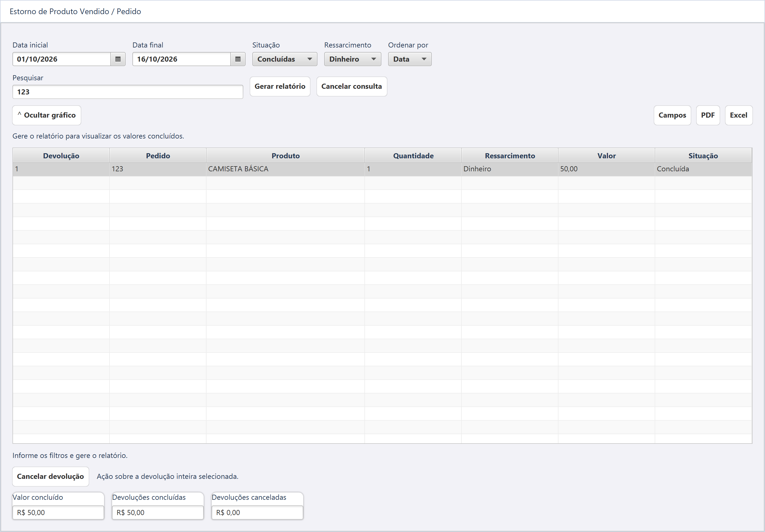Focus the Pesquisar search field
Viewport: 765px width, 532px height.
point(128,92)
